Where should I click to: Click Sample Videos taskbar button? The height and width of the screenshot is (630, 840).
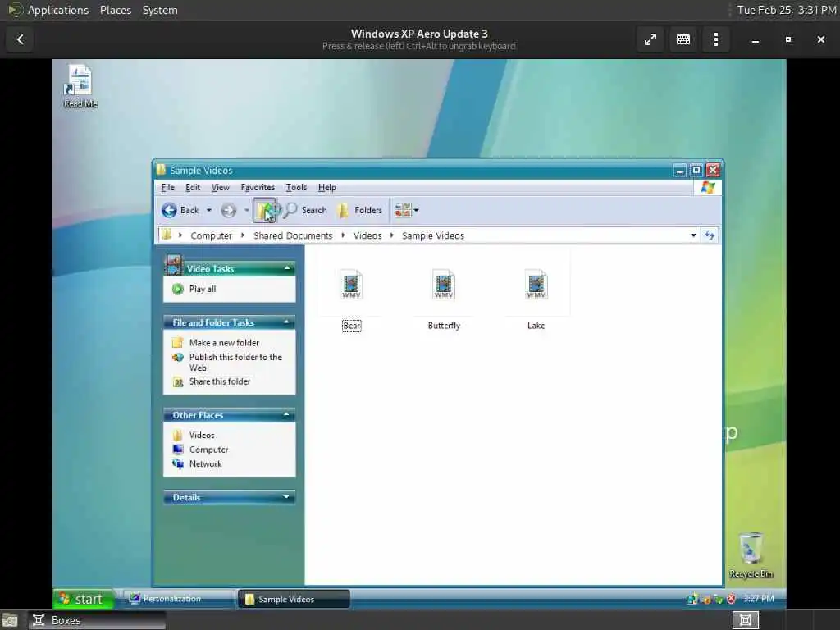coord(294,599)
